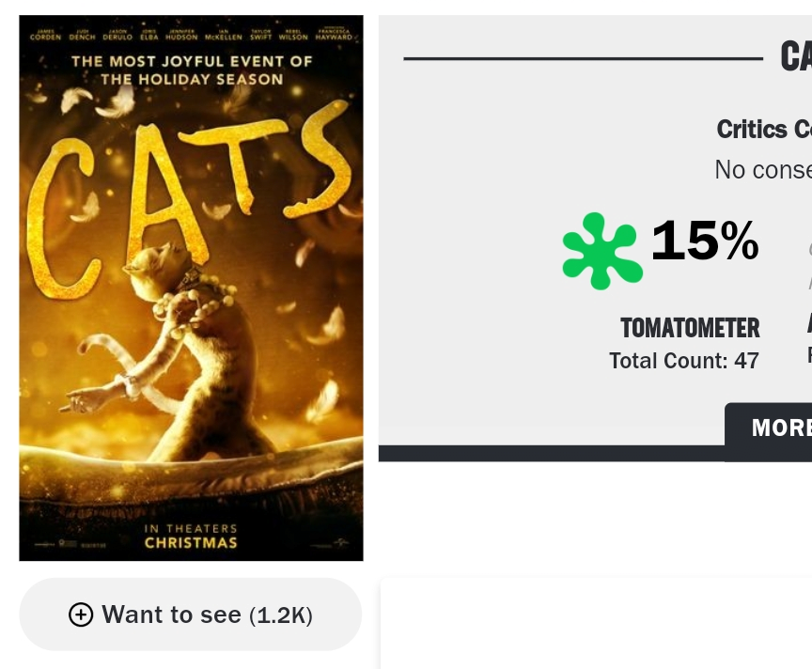812x669 pixels.
Task: Click the green rotten splat icon
Action: [x=601, y=250]
